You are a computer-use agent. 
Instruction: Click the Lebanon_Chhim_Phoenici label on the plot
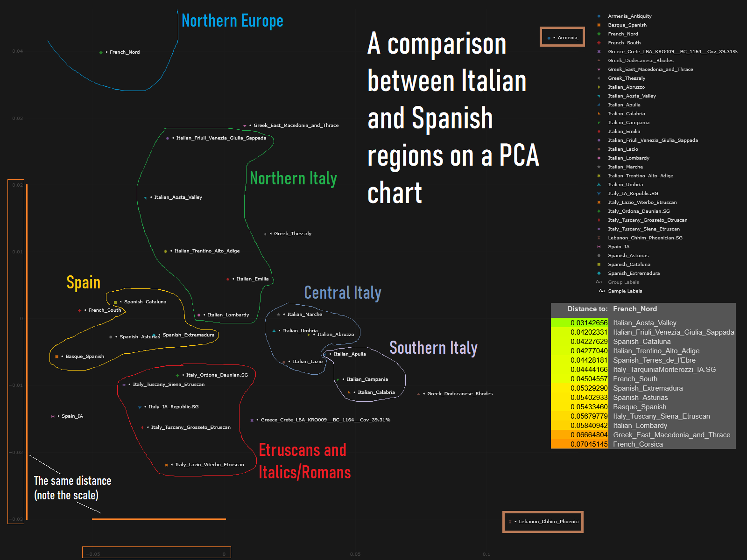click(x=549, y=522)
